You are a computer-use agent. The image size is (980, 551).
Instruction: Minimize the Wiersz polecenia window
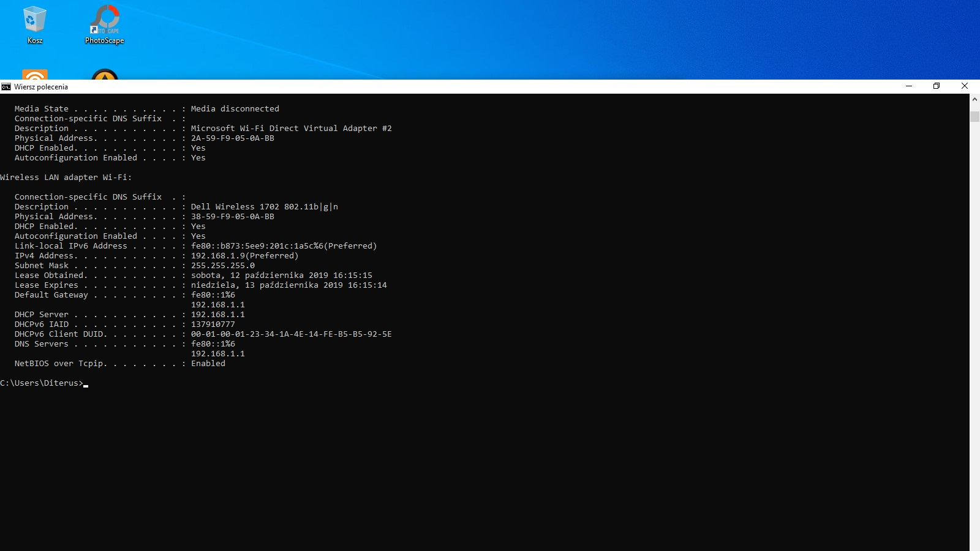click(x=909, y=86)
